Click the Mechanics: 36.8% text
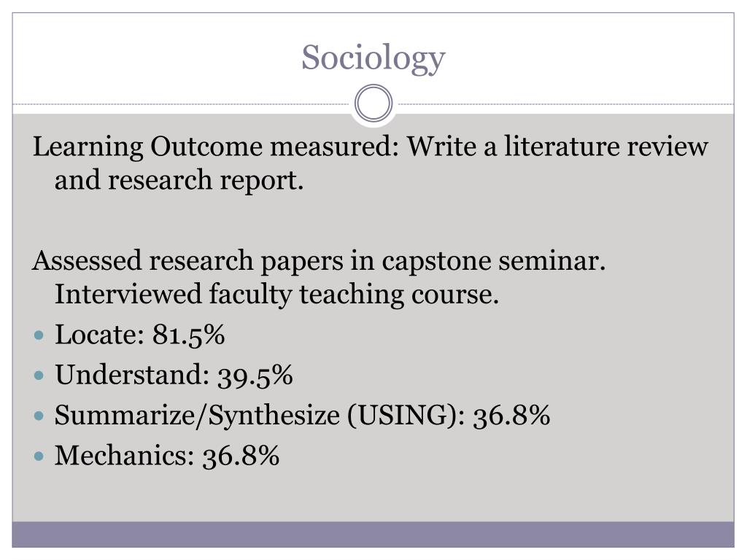The image size is (747, 560). click(167, 456)
